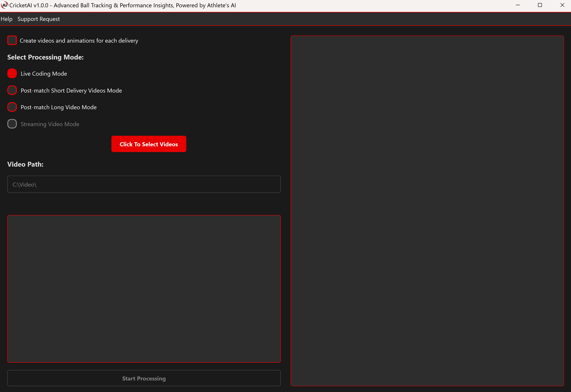Click the Video Path label

[25, 164]
